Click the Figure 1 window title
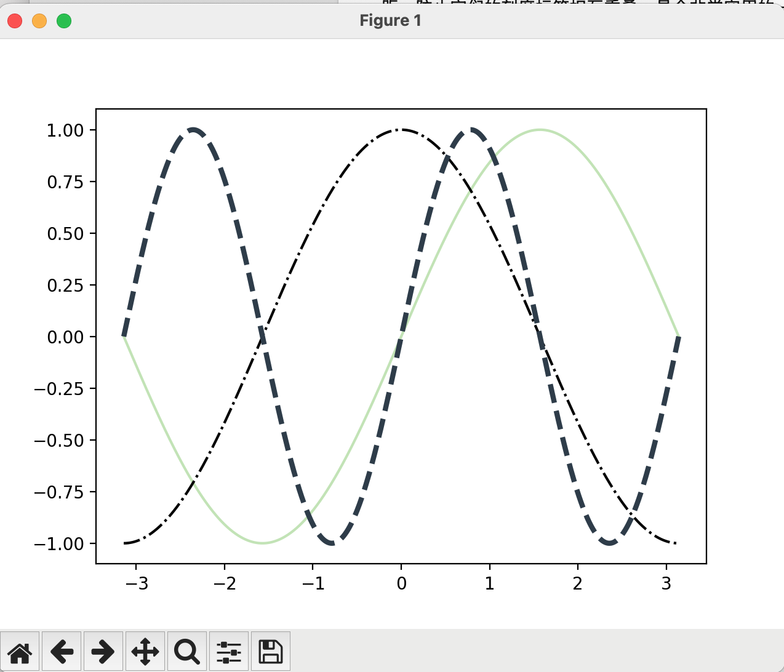Image resolution: width=784 pixels, height=672 pixels. (x=391, y=21)
